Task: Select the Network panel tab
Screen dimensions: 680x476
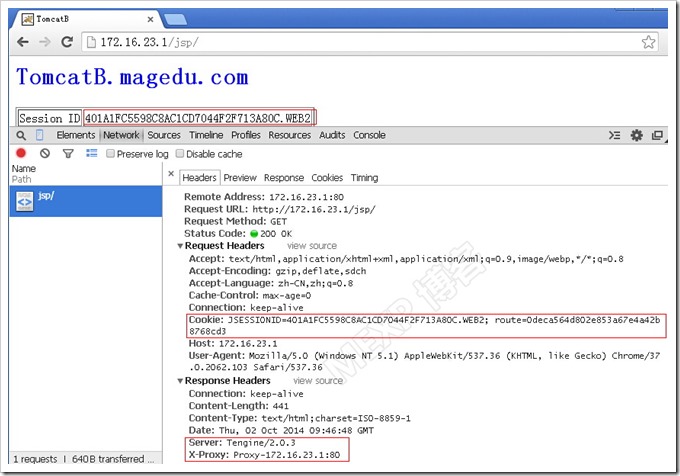Action: point(121,135)
